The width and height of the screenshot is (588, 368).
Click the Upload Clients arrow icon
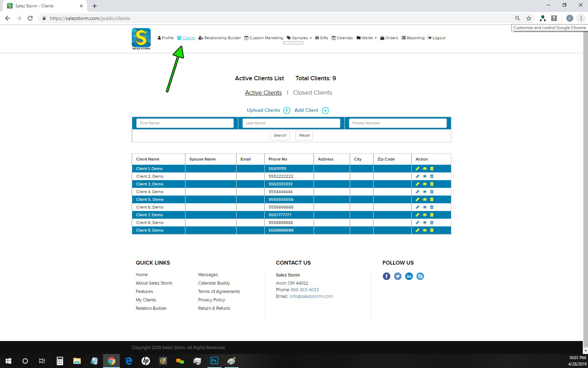click(x=287, y=110)
